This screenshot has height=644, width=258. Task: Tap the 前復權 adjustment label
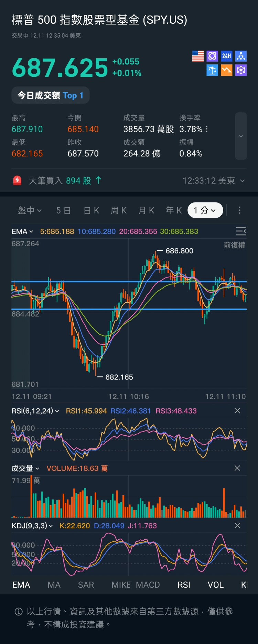(234, 245)
